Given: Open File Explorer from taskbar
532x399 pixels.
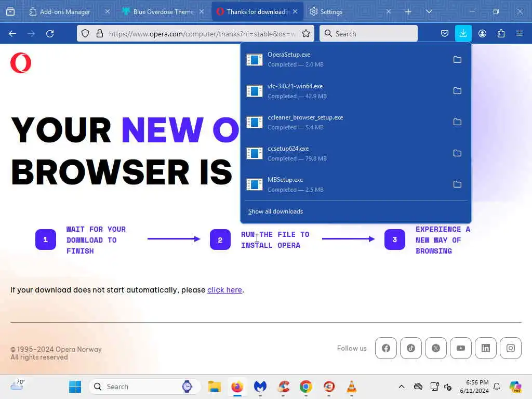Looking at the screenshot, I should click(x=215, y=387).
